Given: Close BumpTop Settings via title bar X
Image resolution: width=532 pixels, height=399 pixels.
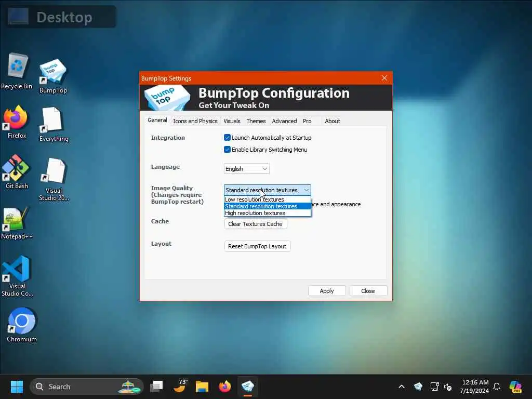Looking at the screenshot, I should 384,78.
